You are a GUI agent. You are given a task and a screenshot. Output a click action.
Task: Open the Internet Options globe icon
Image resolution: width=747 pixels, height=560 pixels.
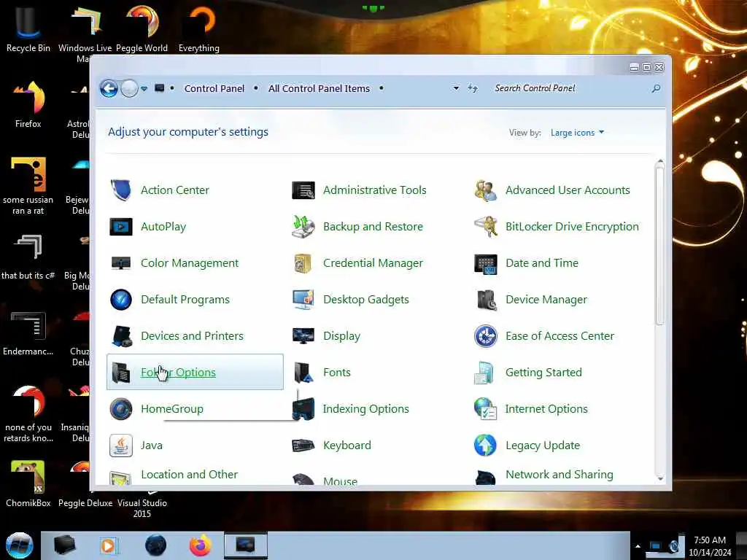pos(486,409)
